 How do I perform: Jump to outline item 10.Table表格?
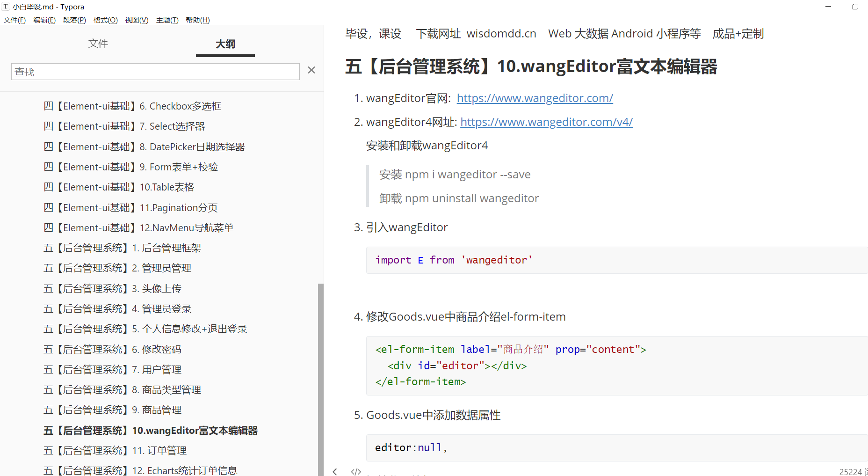(119, 187)
